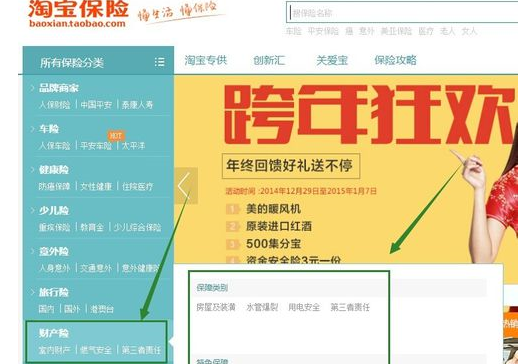Select 太平洋 under 车险
Viewport: 523px width, 364px height.
coord(133,146)
